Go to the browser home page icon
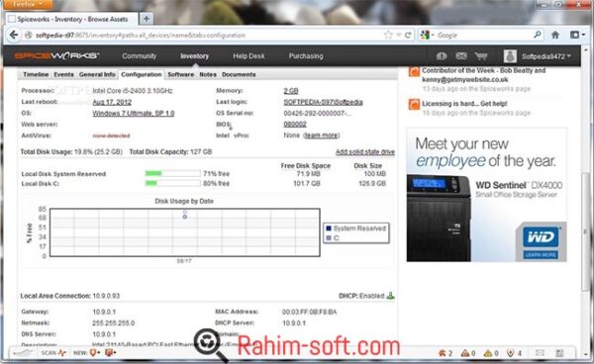This screenshot has width=594, height=364. coord(555,36)
